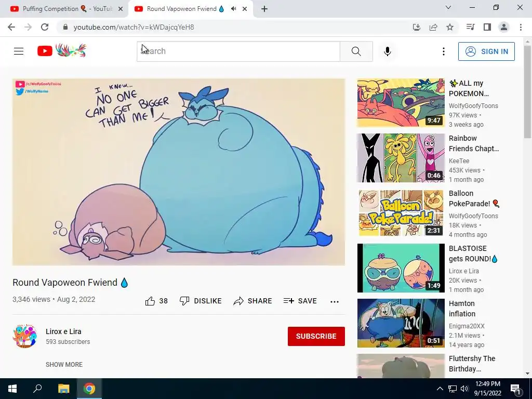
Task: Click the Enigma20XX channel name
Action: (467, 326)
